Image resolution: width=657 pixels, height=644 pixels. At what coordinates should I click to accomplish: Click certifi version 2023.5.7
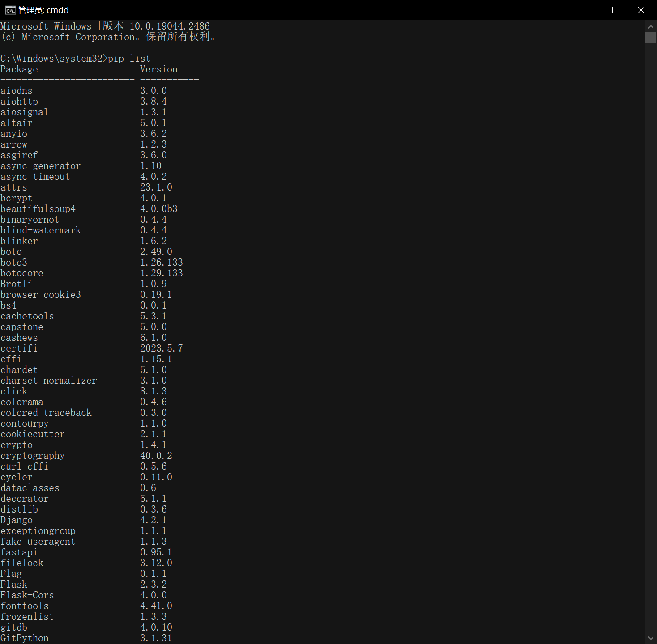(x=162, y=348)
